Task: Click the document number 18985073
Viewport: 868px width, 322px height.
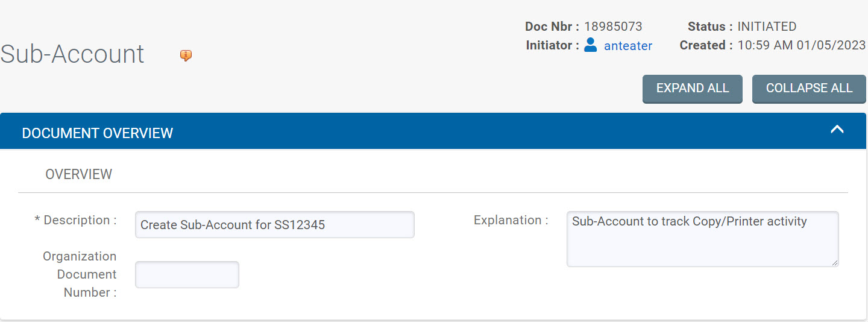Action: 613,27
